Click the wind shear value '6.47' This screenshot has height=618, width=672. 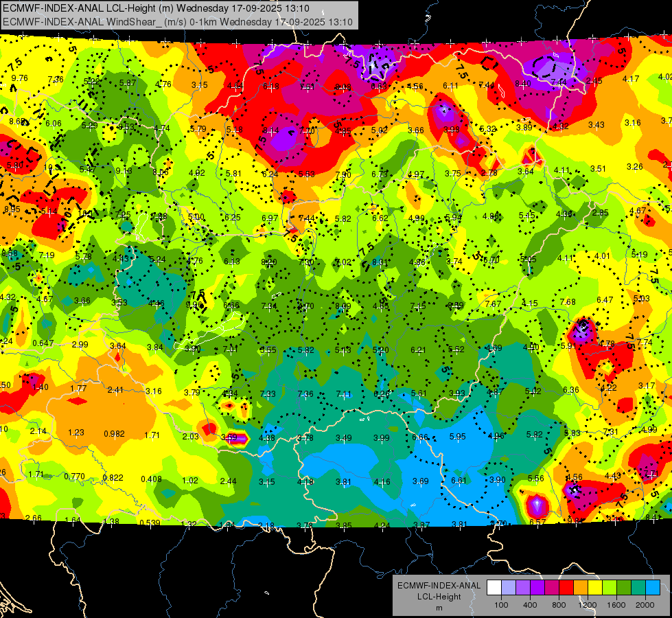[605, 300]
